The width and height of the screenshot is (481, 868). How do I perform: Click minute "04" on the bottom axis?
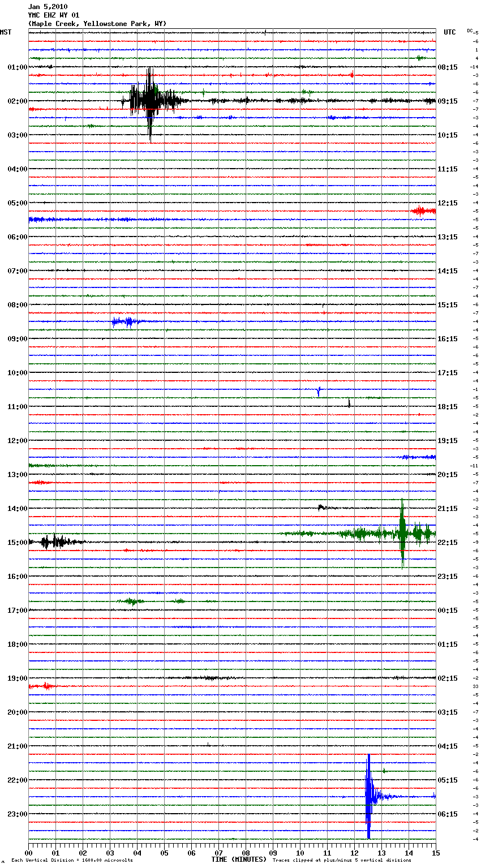137,852
